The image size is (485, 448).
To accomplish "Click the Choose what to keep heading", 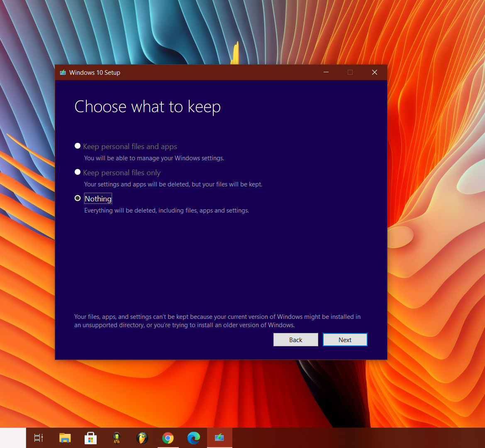I will 148,107.
